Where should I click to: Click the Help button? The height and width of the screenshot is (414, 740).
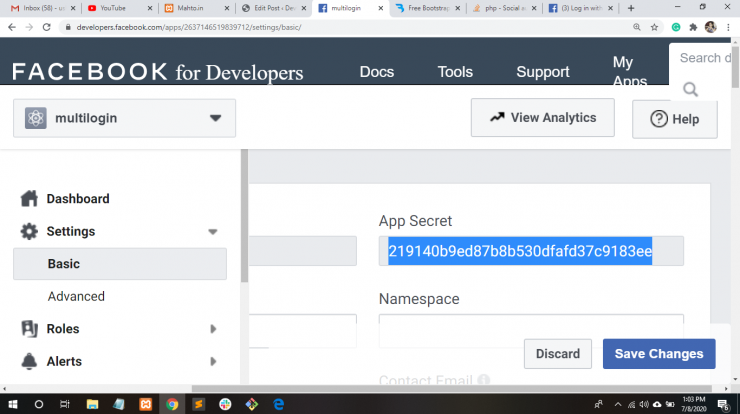[675, 119]
